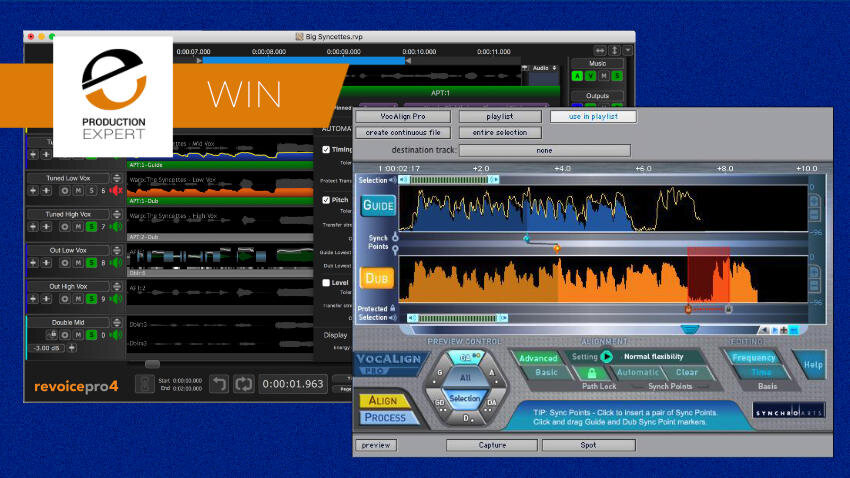Toggle solo on Double Mid track

(x=91, y=335)
